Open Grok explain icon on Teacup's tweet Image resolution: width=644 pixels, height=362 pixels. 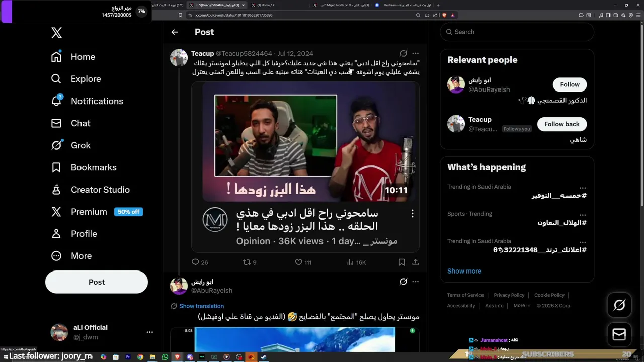[x=404, y=53]
